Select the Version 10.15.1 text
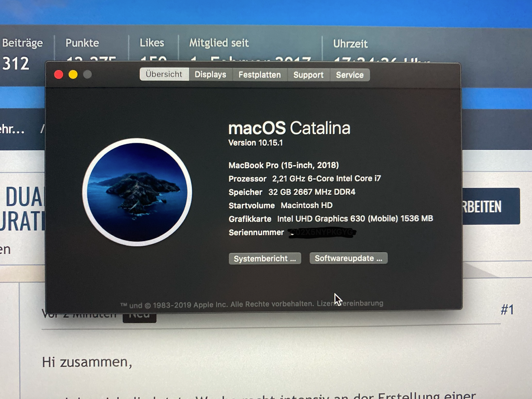The width and height of the screenshot is (532, 399). coord(255,143)
